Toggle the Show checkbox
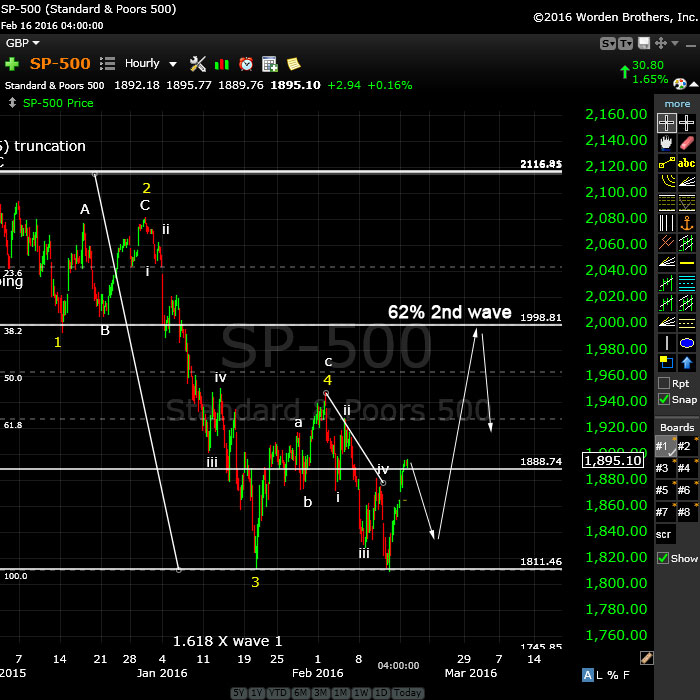The image size is (700, 700). pos(663,558)
